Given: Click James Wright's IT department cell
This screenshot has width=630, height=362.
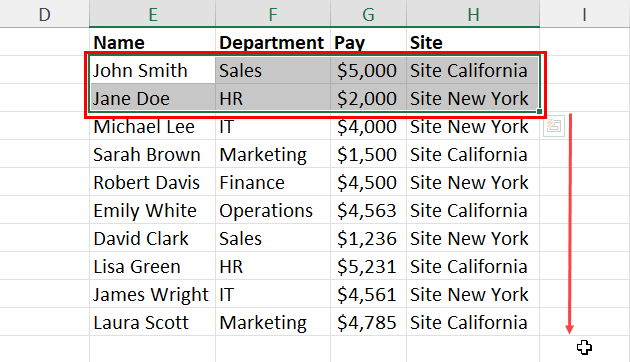Looking at the screenshot, I should tap(273, 294).
